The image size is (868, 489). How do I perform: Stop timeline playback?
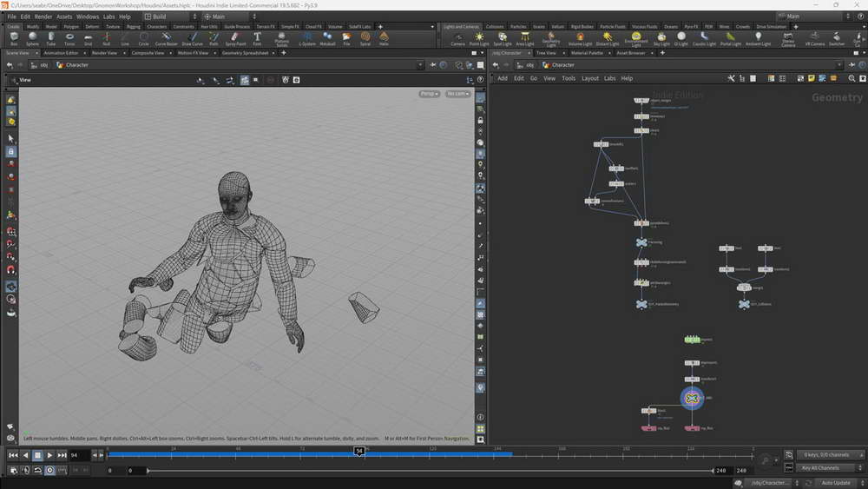click(37, 455)
